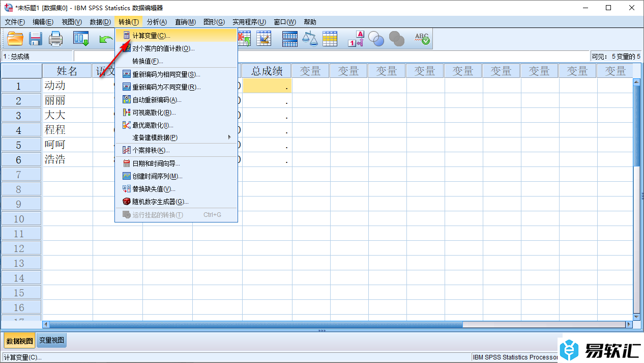Image resolution: width=644 pixels, height=363 pixels.
Task: Click the gray show all variables icon
Action: click(396, 39)
